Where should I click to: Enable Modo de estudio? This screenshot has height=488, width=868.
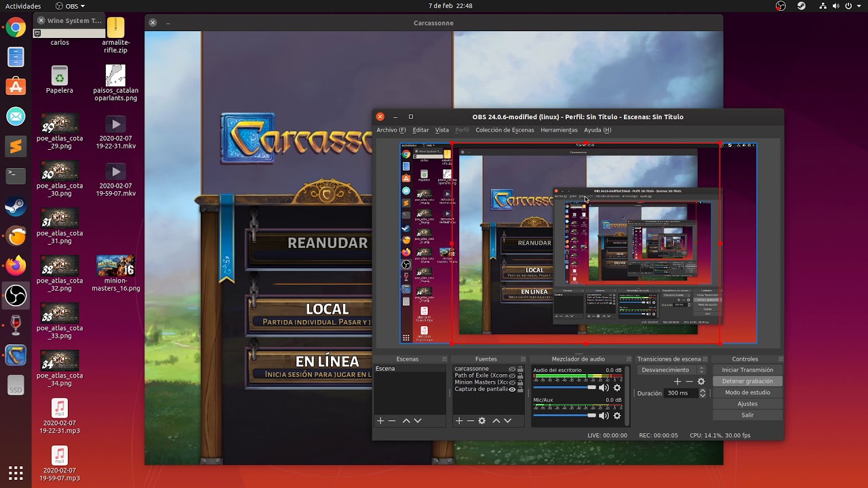pyautogui.click(x=747, y=392)
